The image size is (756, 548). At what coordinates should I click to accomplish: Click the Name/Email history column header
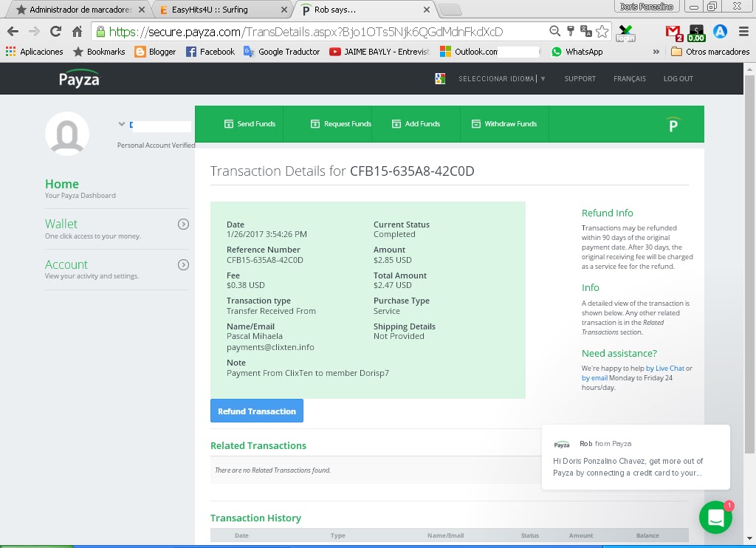(x=445, y=535)
